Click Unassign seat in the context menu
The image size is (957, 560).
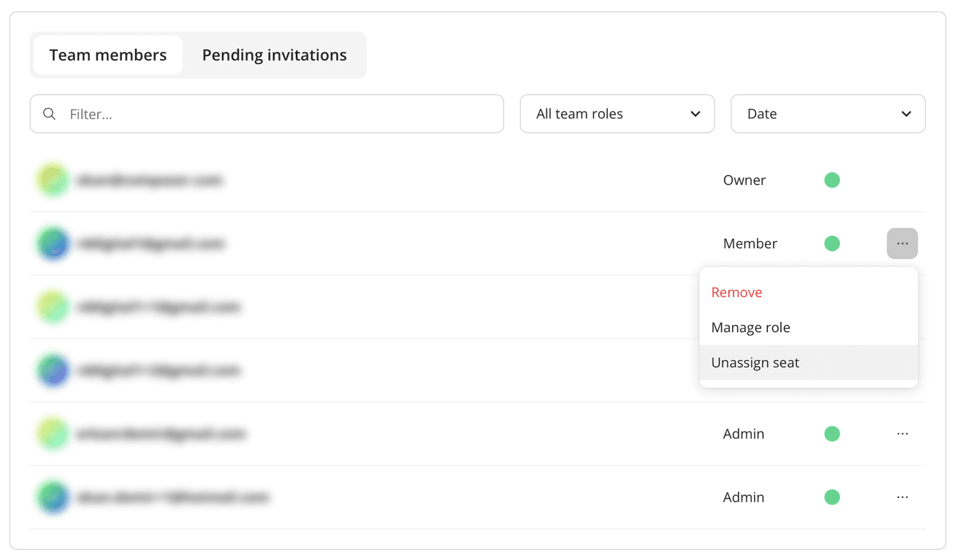pos(755,363)
